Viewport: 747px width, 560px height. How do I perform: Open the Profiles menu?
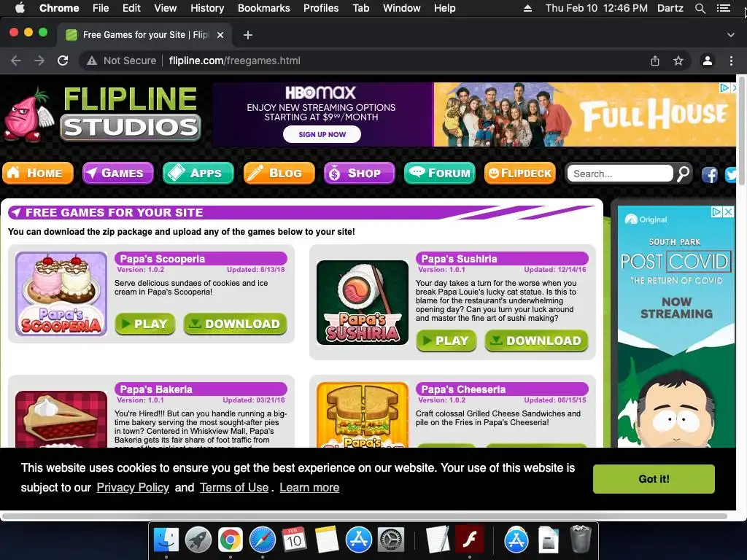[x=321, y=8]
